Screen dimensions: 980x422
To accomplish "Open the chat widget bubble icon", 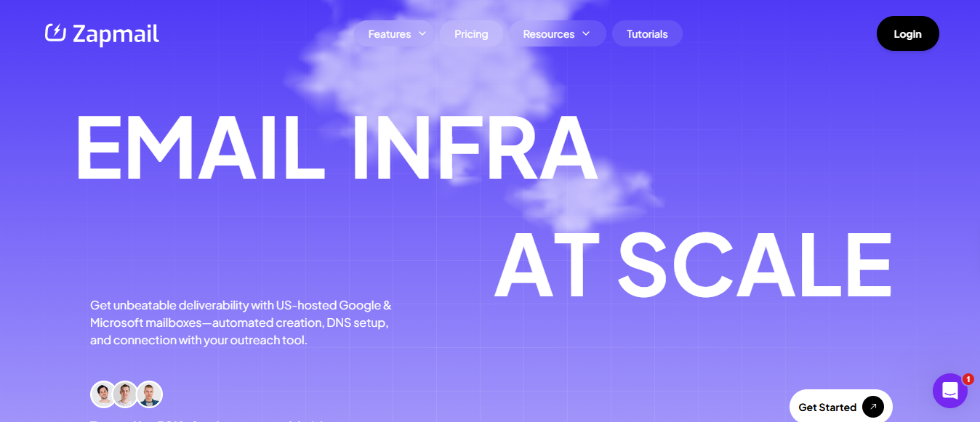I will pyautogui.click(x=949, y=391).
